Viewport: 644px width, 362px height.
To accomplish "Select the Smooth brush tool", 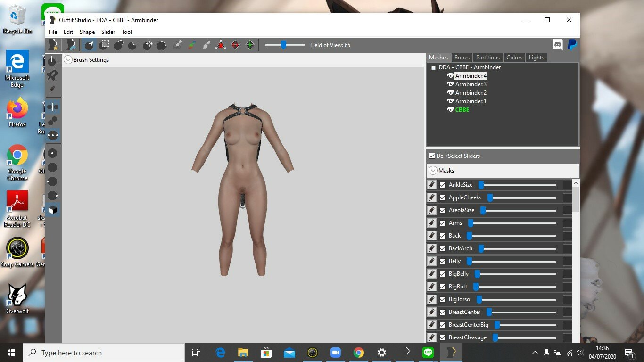I will click(x=162, y=45).
